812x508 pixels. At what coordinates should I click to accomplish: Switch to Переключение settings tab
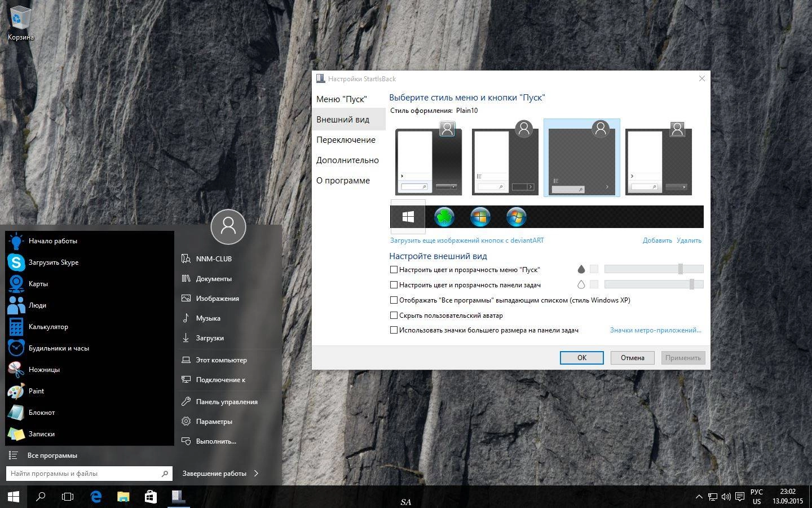[348, 140]
